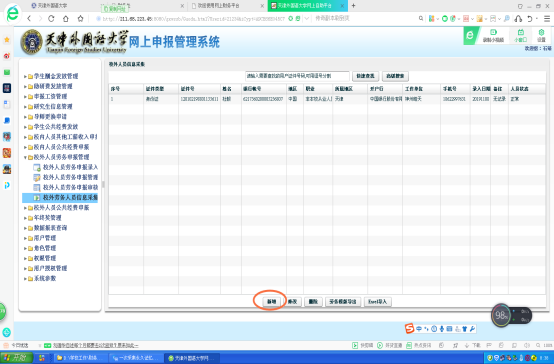Click the undo-close-tab arrow in browser toolbar

tap(530, 18)
